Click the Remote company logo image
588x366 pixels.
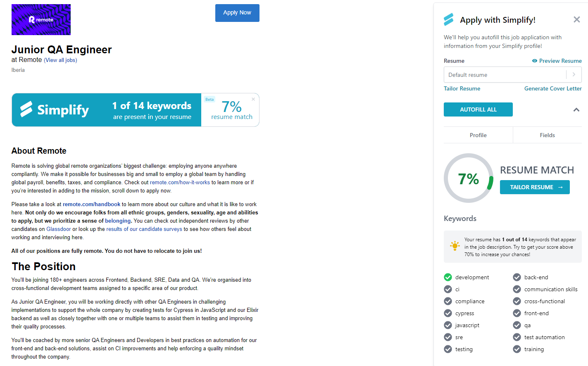pos(41,19)
